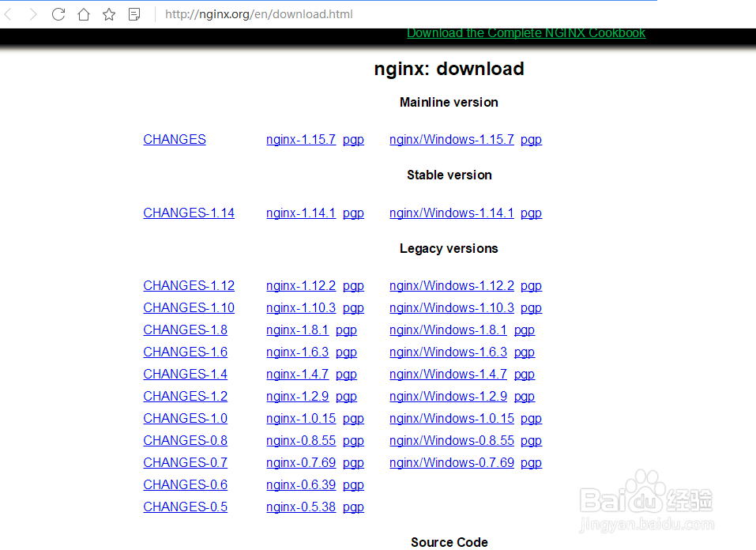Open CHANGES-0.6 link
The width and height of the screenshot is (756, 550).
(185, 485)
